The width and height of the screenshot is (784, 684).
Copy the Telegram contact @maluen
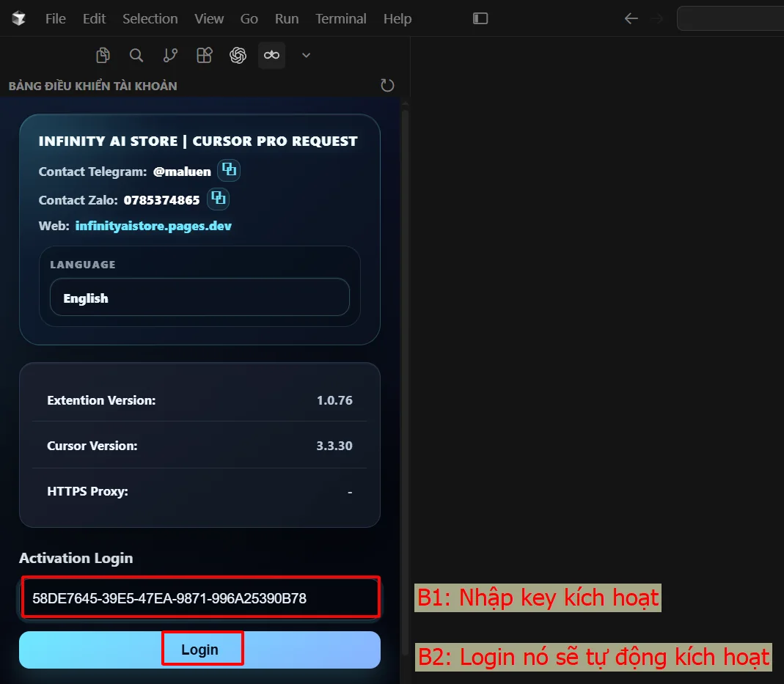(229, 170)
